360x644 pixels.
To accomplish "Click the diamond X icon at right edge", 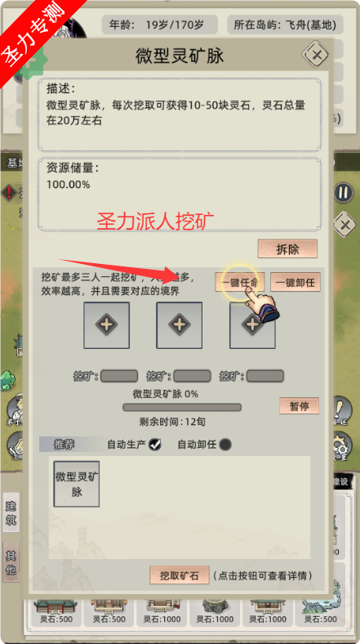I will (x=345, y=225).
